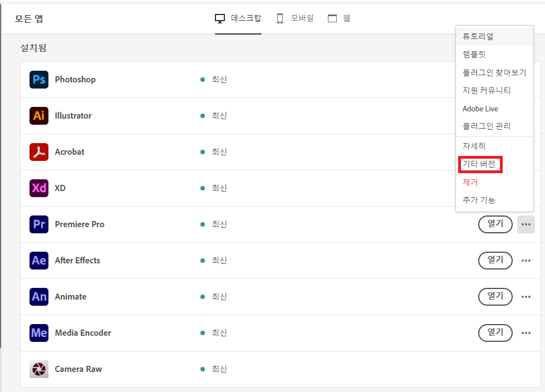Screen dimensions: 545x392
Task: Select 자세히 in the context menu
Action: [x=494, y=146]
